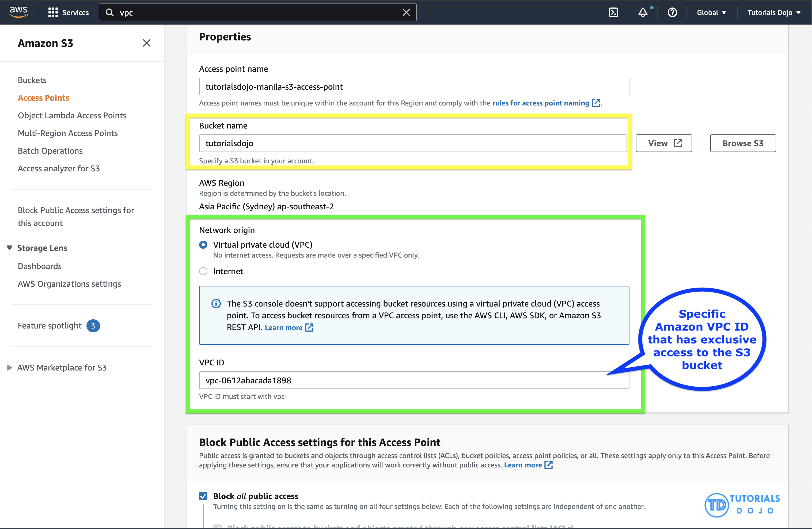The width and height of the screenshot is (812, 529).
Task: Focus the VPC ID field
Action: pyautogui.click(x=414, y=380)
